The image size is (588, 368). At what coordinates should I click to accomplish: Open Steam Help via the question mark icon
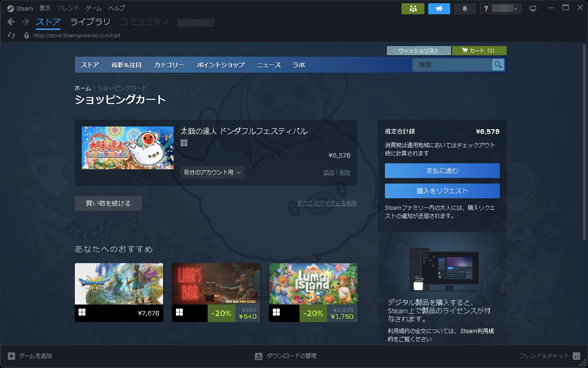[x=485, y=8]
